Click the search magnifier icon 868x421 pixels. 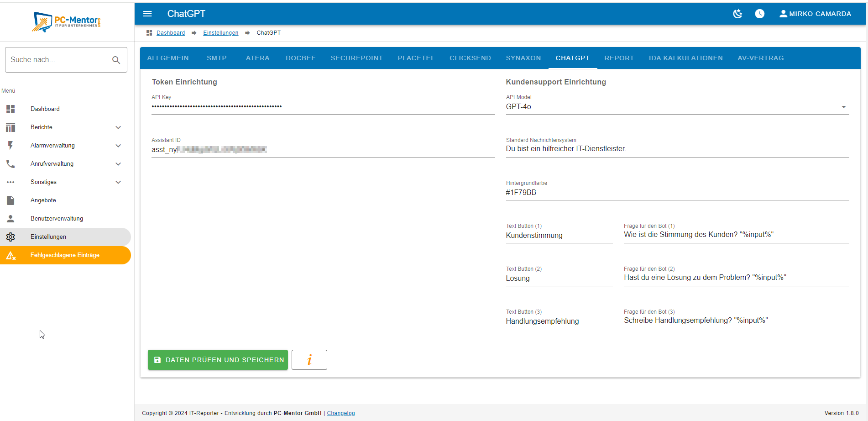(x=116, y=60)
